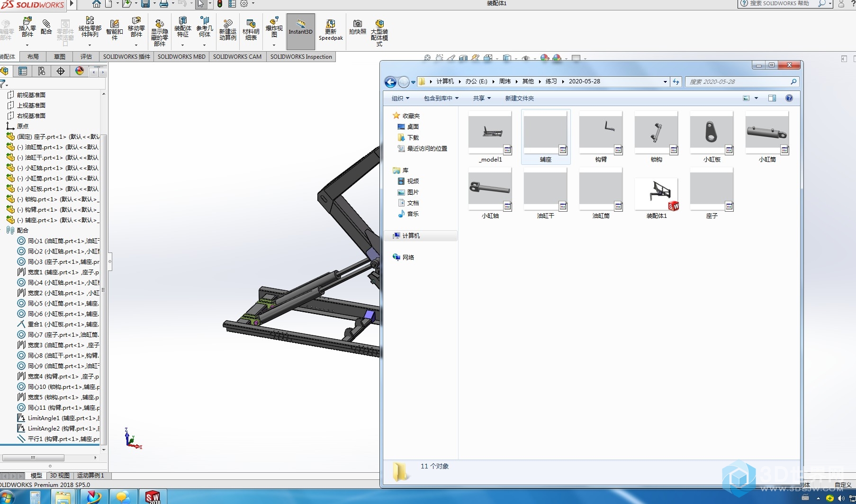Click Show Hidden Components (显示隐藏的零部件)
This screenshot has width=856, height=504.
159,33
